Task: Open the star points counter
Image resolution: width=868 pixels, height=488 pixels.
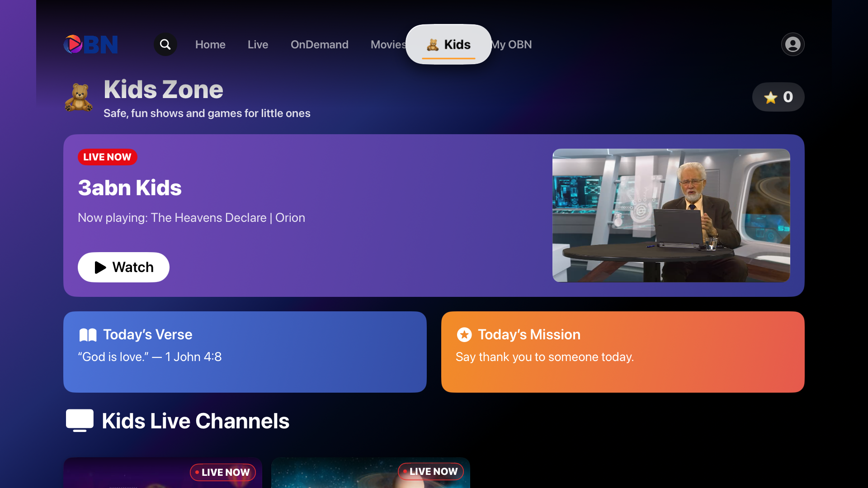Action: [x=778, y=97]
